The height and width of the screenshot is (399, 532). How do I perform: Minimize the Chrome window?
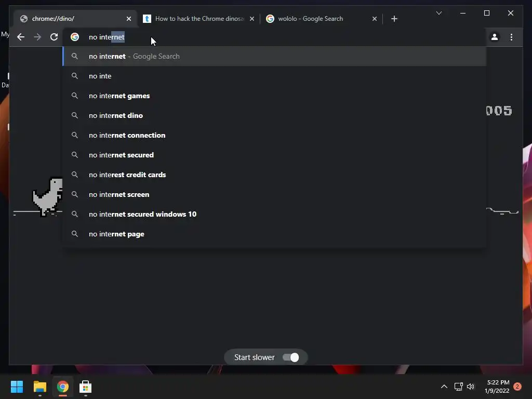click(x=463, y=13)
